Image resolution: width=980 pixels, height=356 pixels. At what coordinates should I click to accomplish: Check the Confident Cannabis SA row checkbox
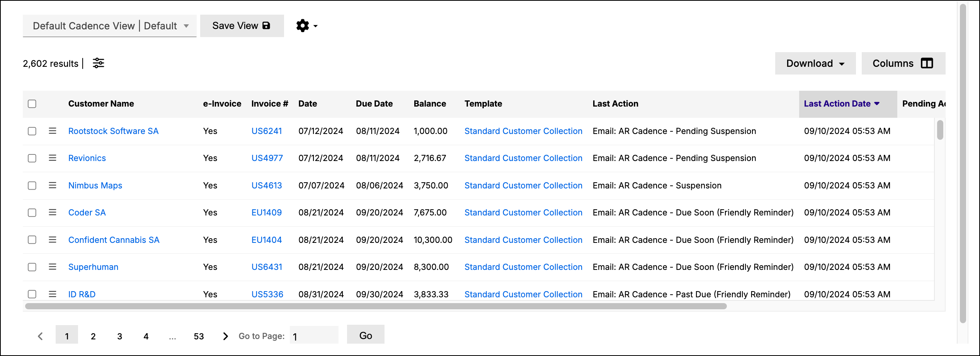32,240
